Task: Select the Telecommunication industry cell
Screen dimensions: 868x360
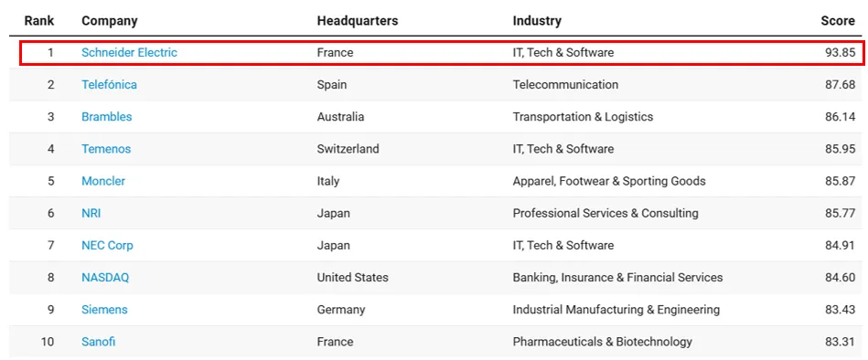Action: click(566, 85)
